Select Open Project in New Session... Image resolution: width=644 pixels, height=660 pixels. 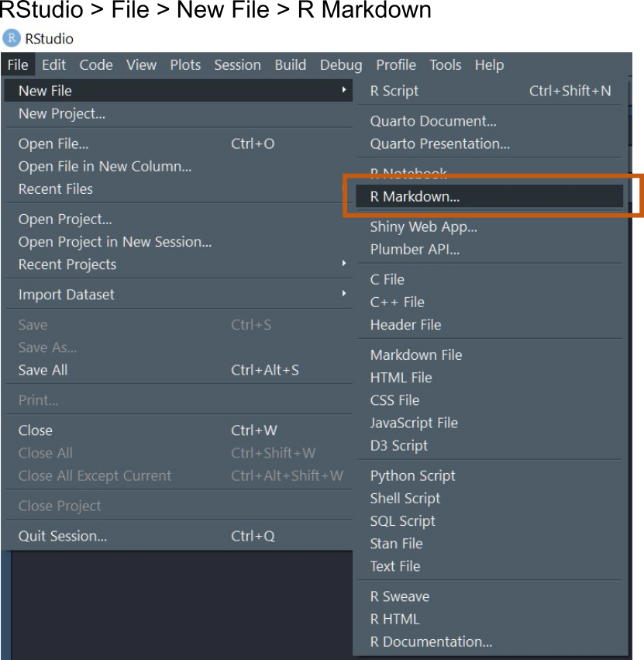click(178, 242)
